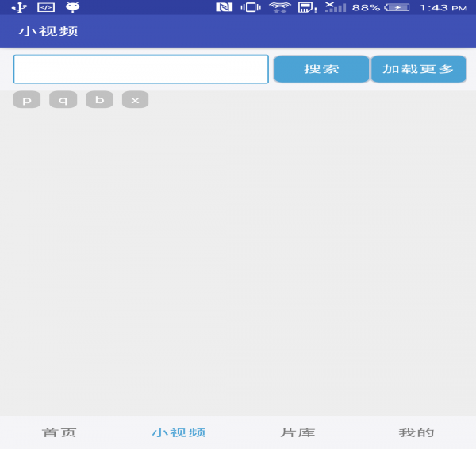Tap the USB connection status icon
476x449 pixels.
point(19,7)
